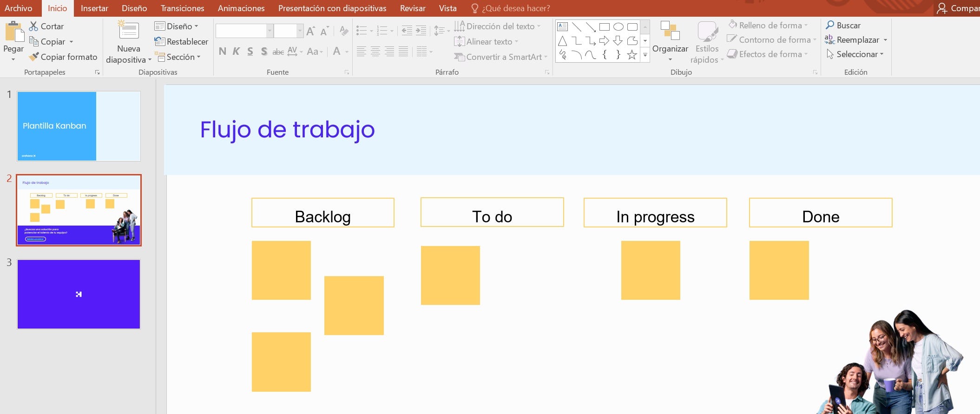Insert text box shape from gallery
Viewport: 980px width, 414px height.
tap(562, 26)
